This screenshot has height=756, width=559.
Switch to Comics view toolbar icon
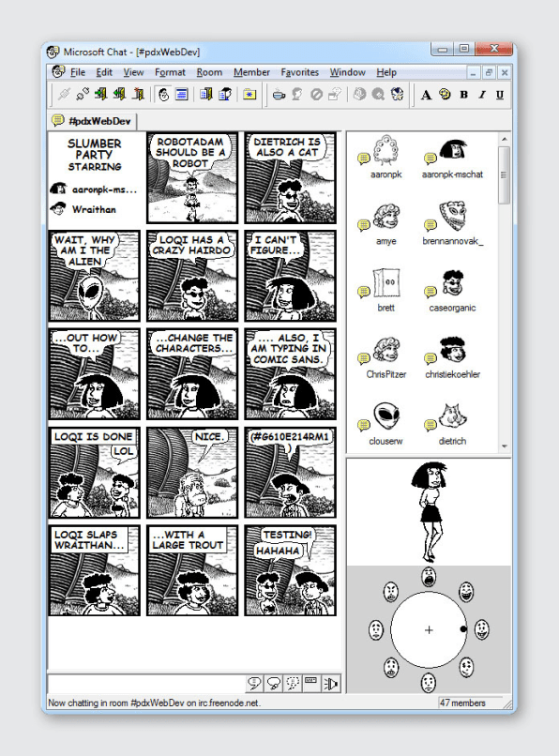(x=164, y=95)
